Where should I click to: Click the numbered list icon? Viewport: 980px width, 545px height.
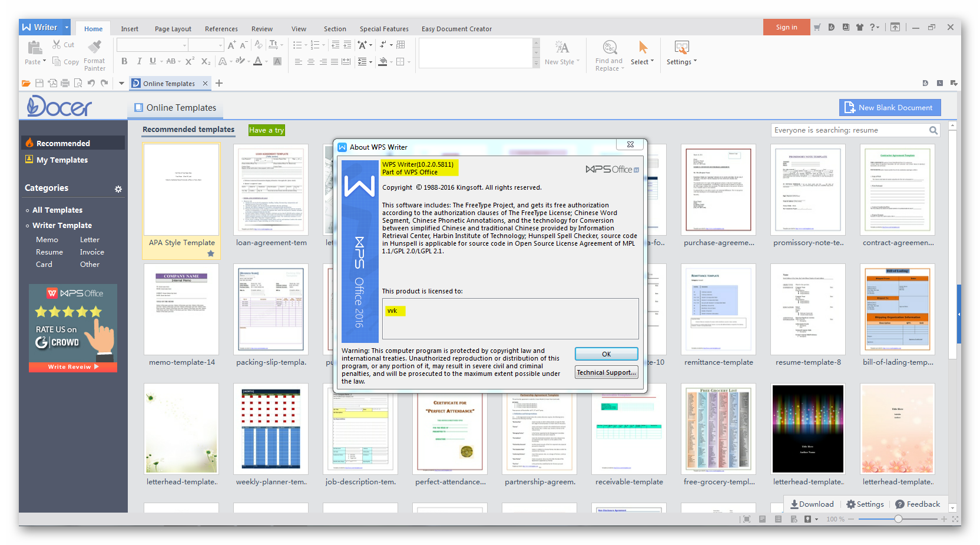point(314,45)
